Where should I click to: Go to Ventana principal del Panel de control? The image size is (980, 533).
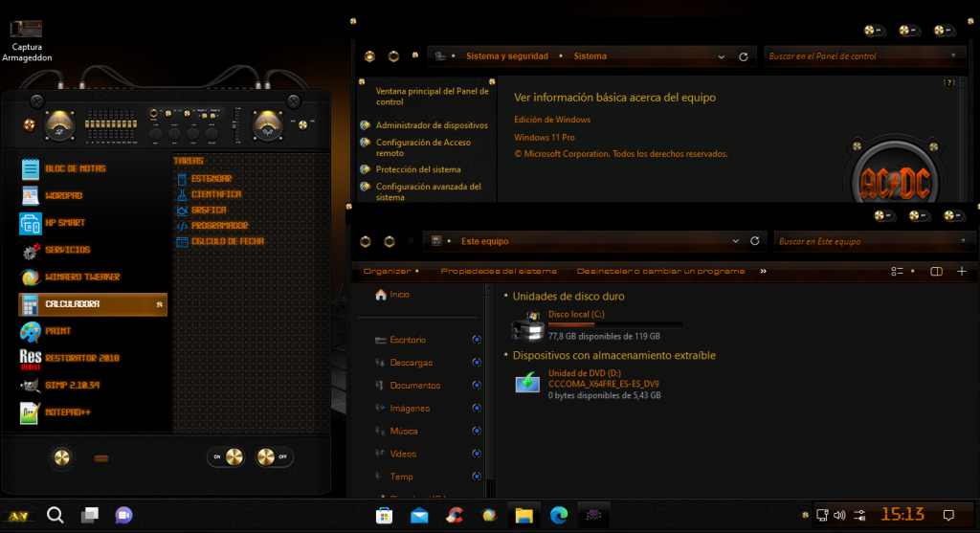[432, 97]
